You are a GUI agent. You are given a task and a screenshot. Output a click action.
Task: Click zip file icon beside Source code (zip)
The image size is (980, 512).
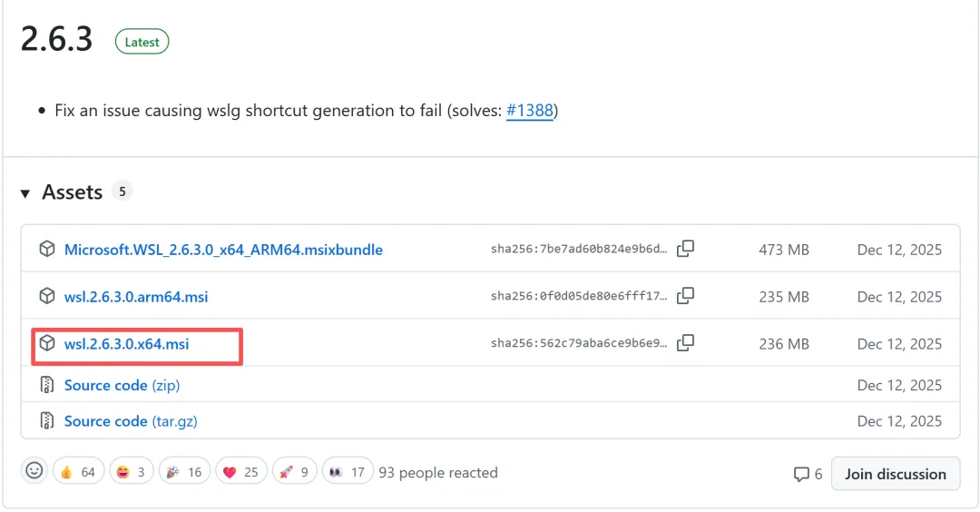coord(47,385)
